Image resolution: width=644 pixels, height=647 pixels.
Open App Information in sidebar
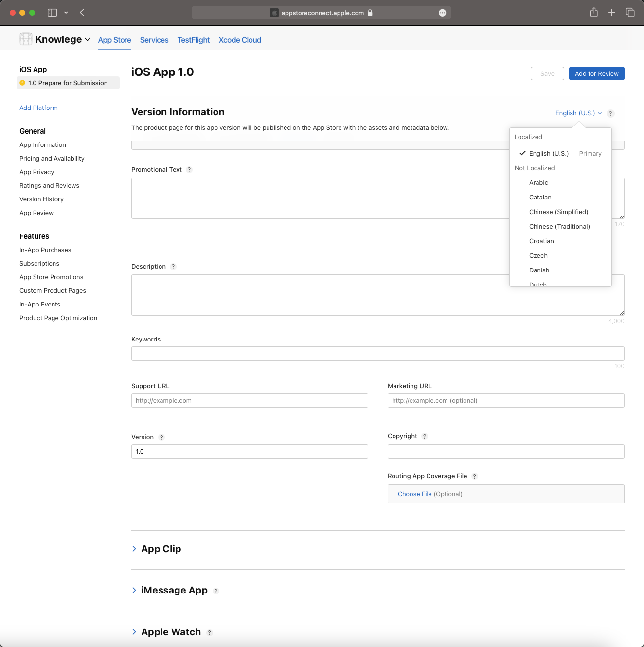click(x=43, y=145)
